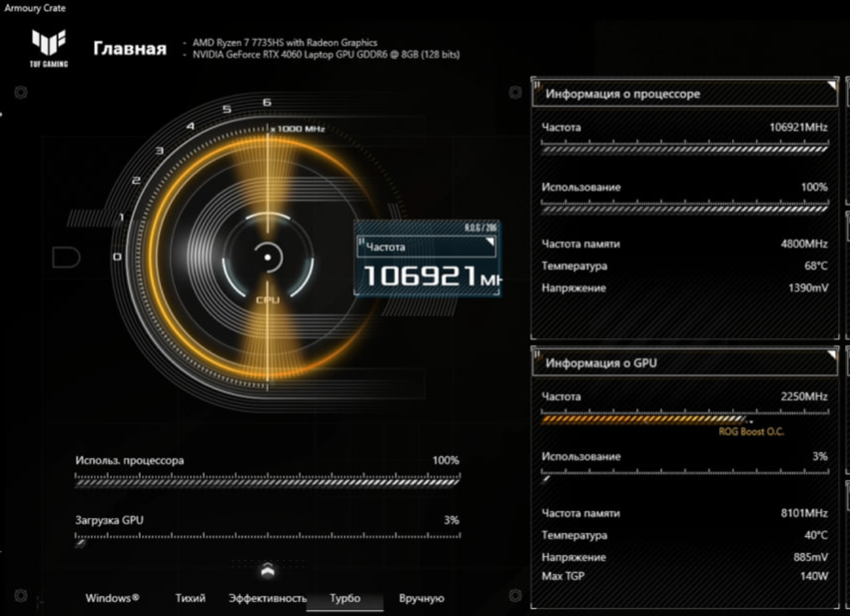Click the GPU Напряжение 885mV value

[811, 557]
